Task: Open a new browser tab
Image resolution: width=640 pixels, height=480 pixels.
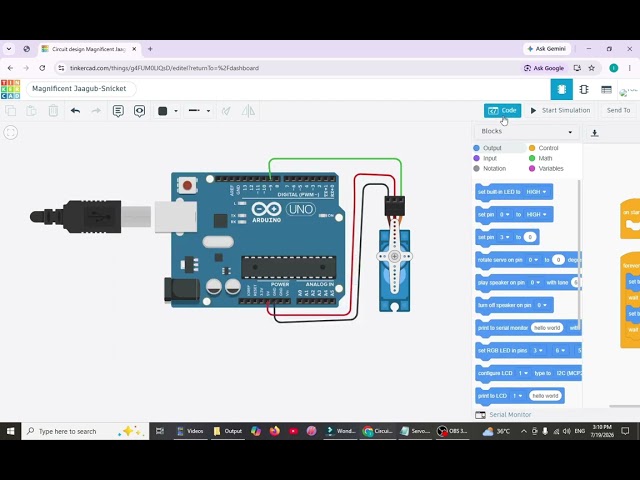Action: click(150, 49)
